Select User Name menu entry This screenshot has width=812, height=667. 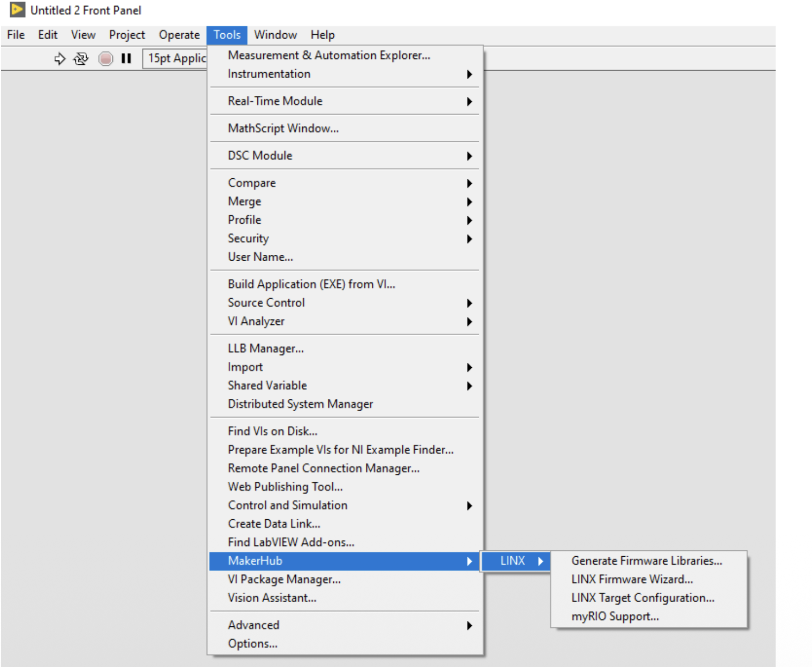coord(345,257)
